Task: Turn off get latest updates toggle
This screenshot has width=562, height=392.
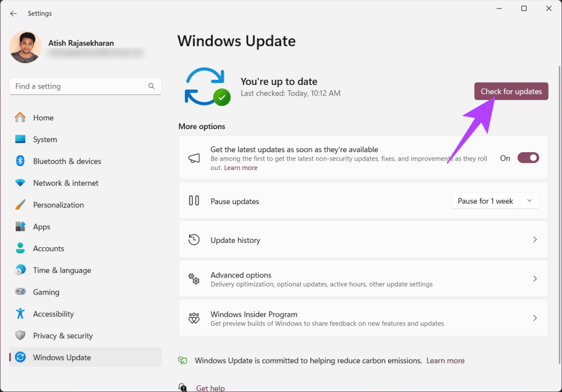Action: tap(528, 158)
